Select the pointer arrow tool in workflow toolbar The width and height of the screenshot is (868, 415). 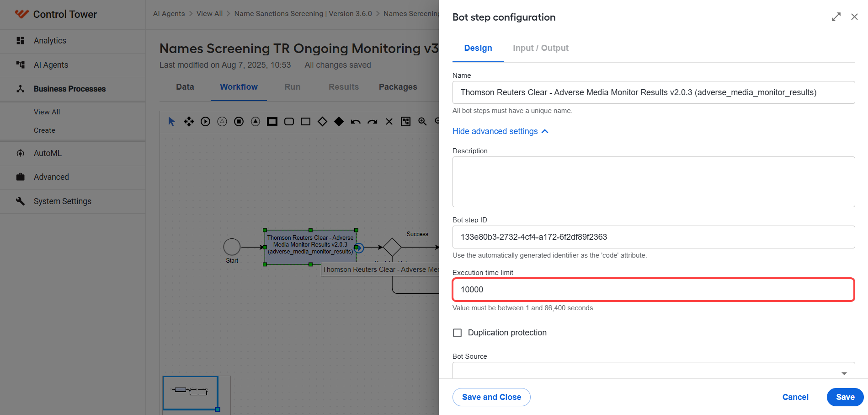tap(171, 122)
